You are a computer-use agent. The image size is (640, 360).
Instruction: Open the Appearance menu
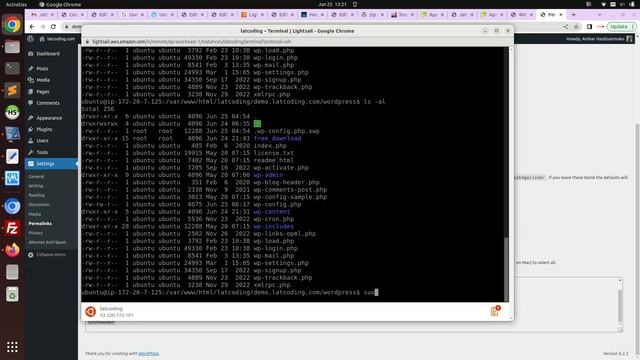[x=49, y=118]
